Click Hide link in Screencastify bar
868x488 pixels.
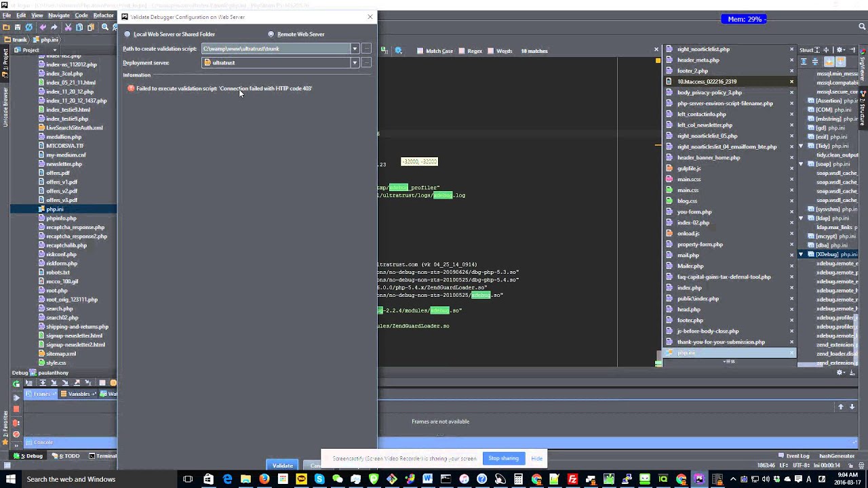click(x=536, y=458)
